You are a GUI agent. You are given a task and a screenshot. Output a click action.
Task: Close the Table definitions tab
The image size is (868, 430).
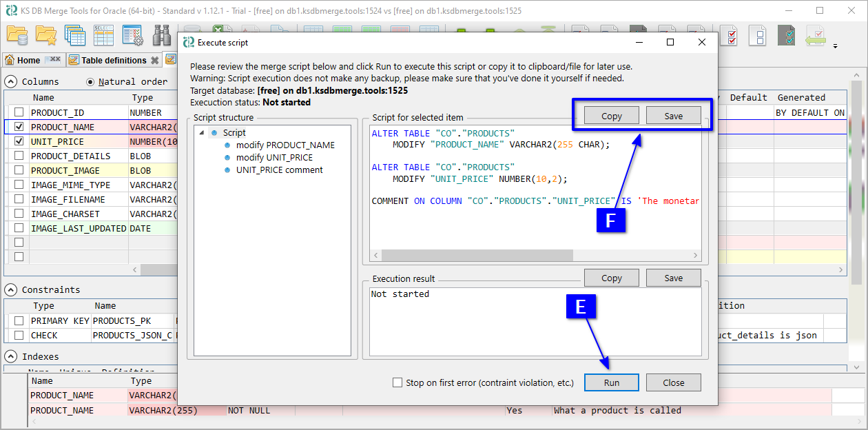[155, 61]
